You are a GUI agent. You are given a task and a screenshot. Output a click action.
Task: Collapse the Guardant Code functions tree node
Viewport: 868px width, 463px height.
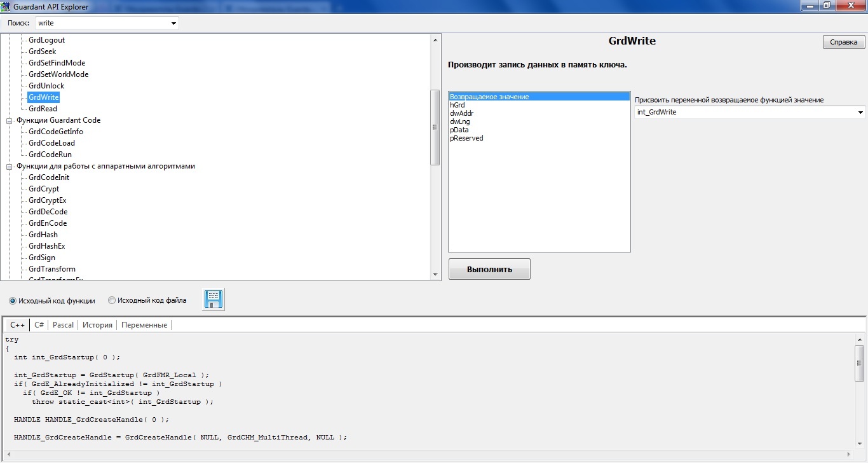pyautogui.click(x=10, y=121)
